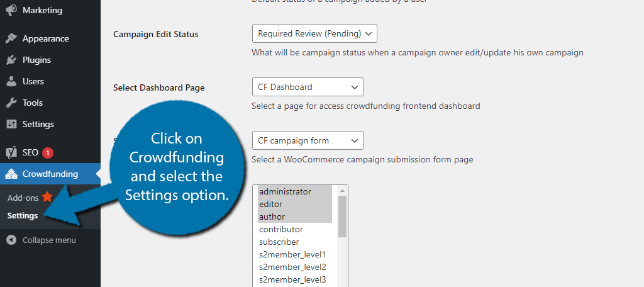This screenshot has width=644, height=287.
Task: Select s2member_level1 in the roles list
Action: 295,254
